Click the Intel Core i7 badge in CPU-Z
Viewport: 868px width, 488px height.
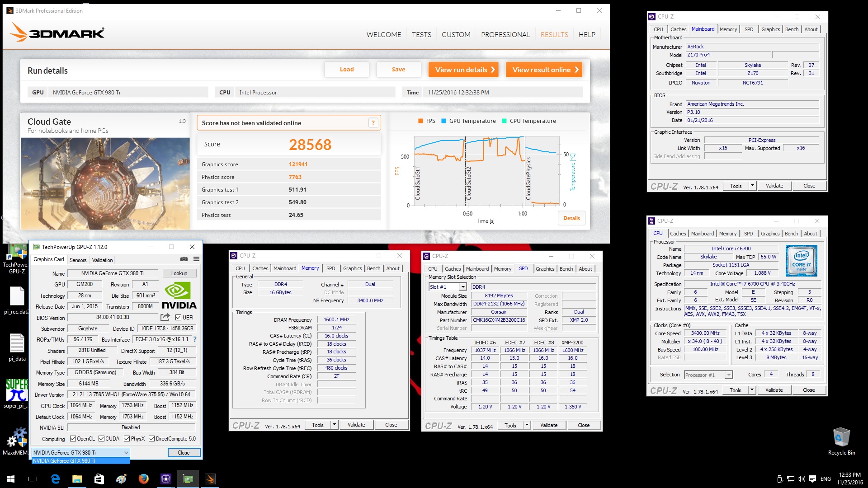click(801, 261)
